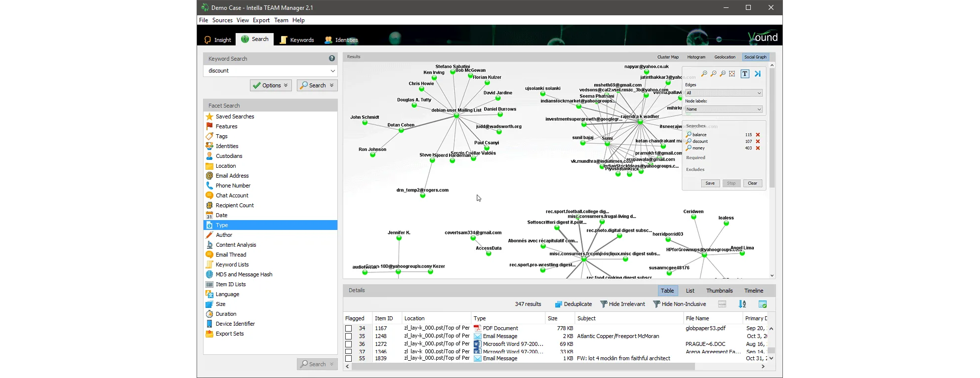This screenshot has height=378, width=980.
Task: Click the gray table grid icon
Action: (722, 304)
